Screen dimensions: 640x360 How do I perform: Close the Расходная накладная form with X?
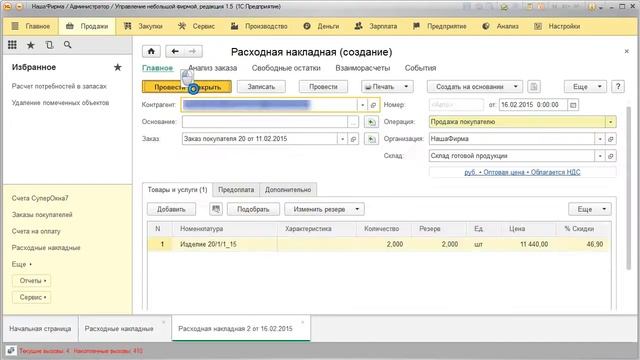click(627, 51)
